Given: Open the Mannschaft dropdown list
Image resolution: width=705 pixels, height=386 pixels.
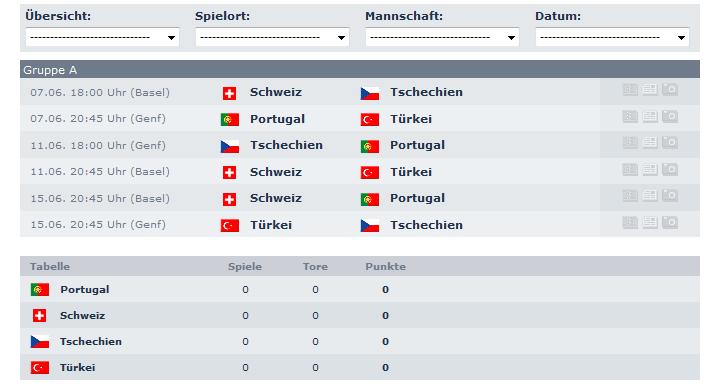Looking at the screenshot, I should (442, 37).
